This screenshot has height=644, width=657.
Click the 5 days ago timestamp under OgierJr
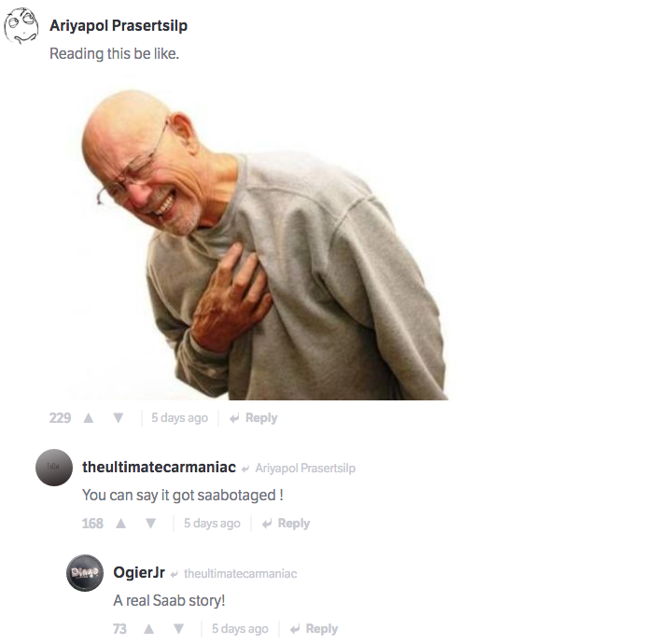coord(240,628)
